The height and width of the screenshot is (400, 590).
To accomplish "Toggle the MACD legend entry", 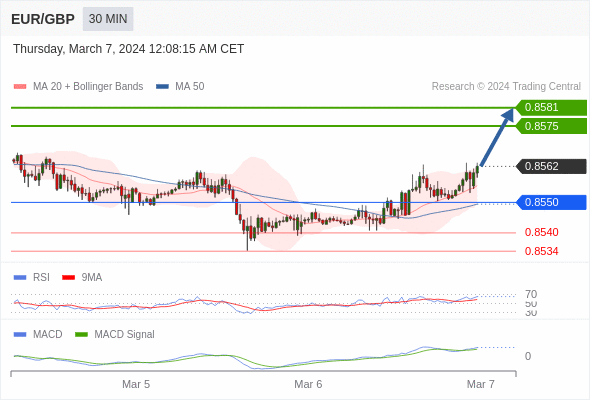I will 47,334.
